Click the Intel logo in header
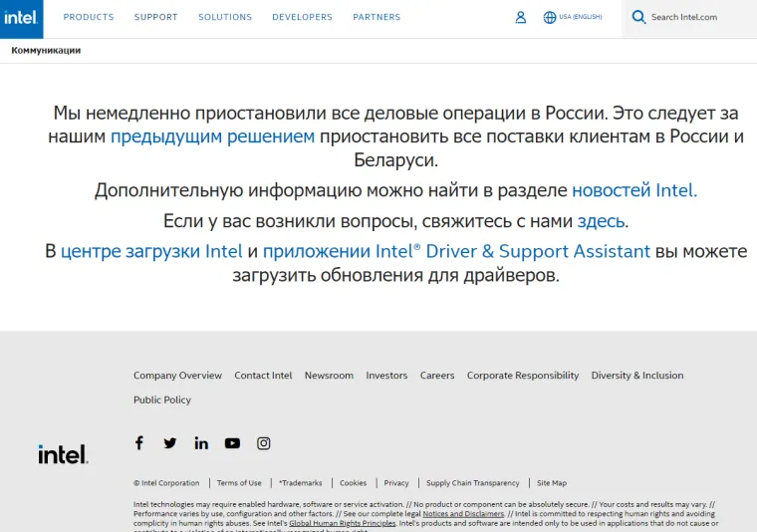 pos(21,18)
